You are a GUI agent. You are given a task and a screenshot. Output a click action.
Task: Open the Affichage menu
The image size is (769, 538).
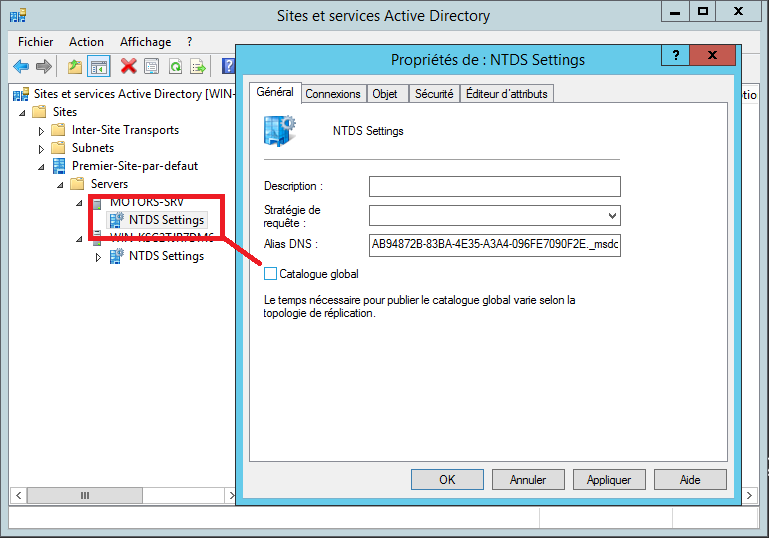click(146, 42)
